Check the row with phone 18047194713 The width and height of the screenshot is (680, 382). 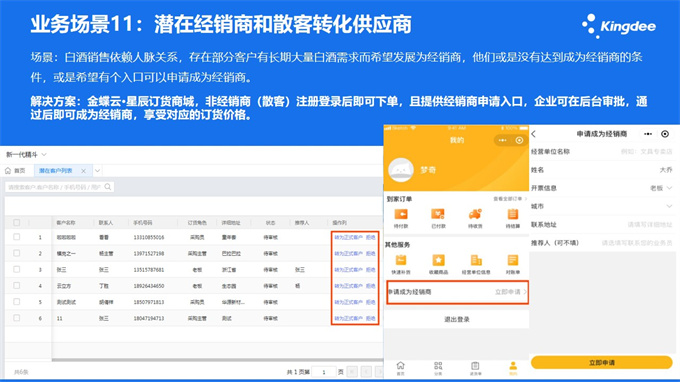[16, 318]
